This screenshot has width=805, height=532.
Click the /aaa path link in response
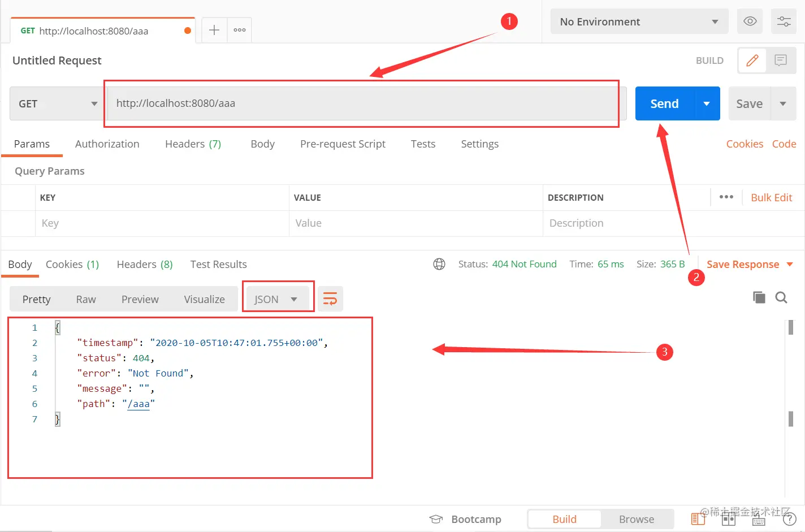click(x=139, y=404)
